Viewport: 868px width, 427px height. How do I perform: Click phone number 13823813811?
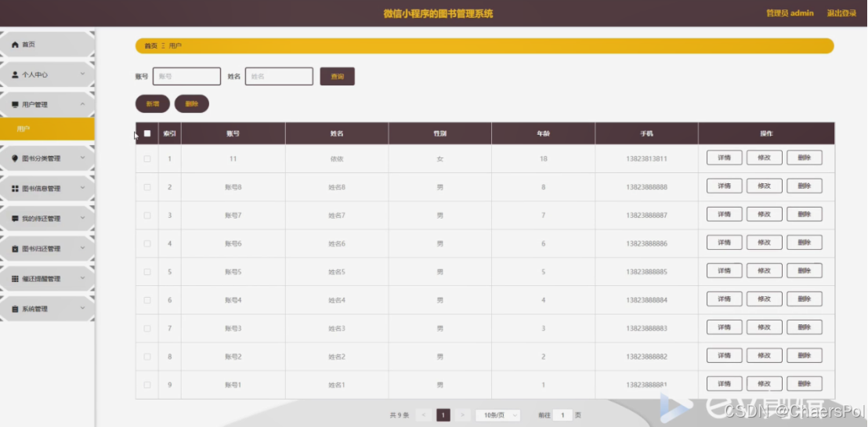tap(646, 159)
